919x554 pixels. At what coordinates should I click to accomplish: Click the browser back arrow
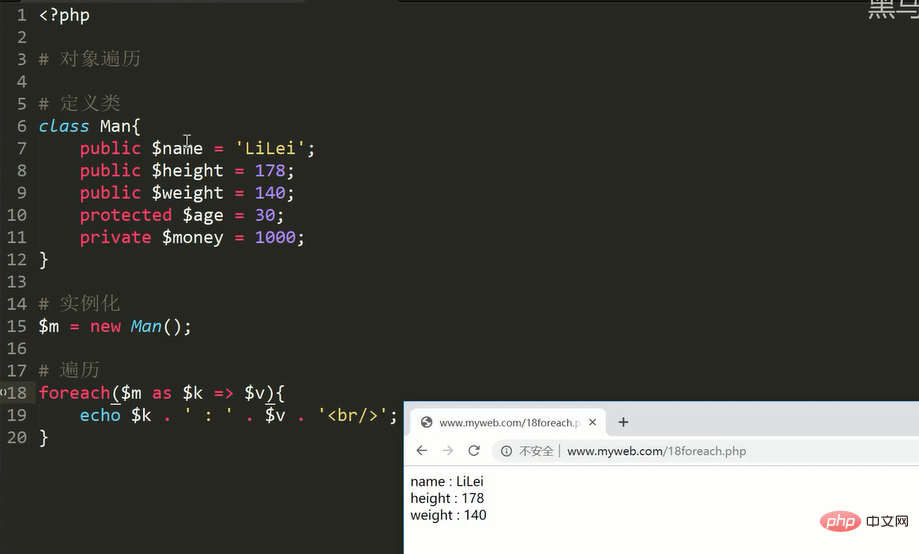[x=421, y=450]
